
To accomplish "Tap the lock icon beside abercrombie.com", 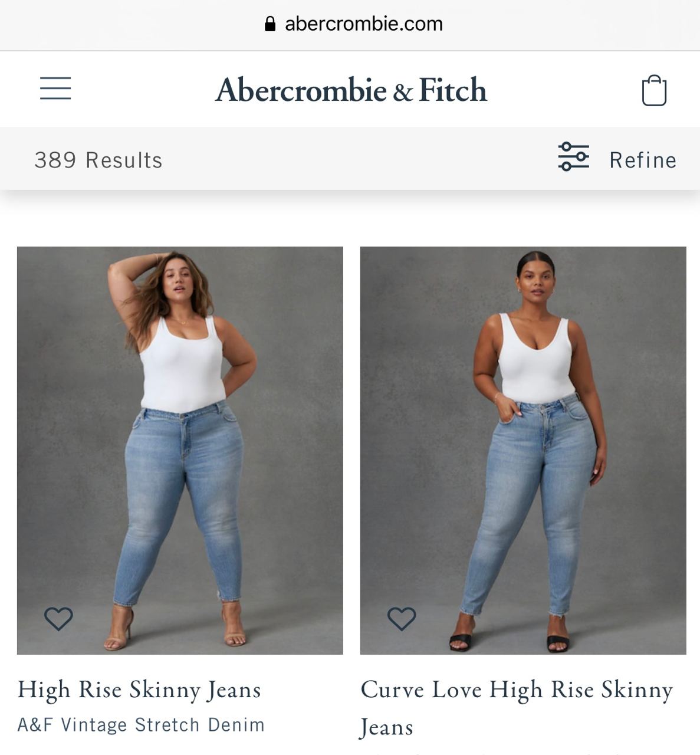I will click(270, 24).
